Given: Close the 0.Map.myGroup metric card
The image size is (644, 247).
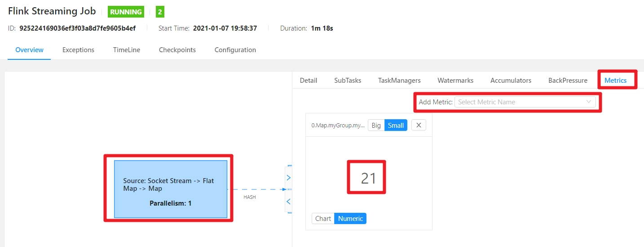Looking at the screenshot, I should click(419, 126).
